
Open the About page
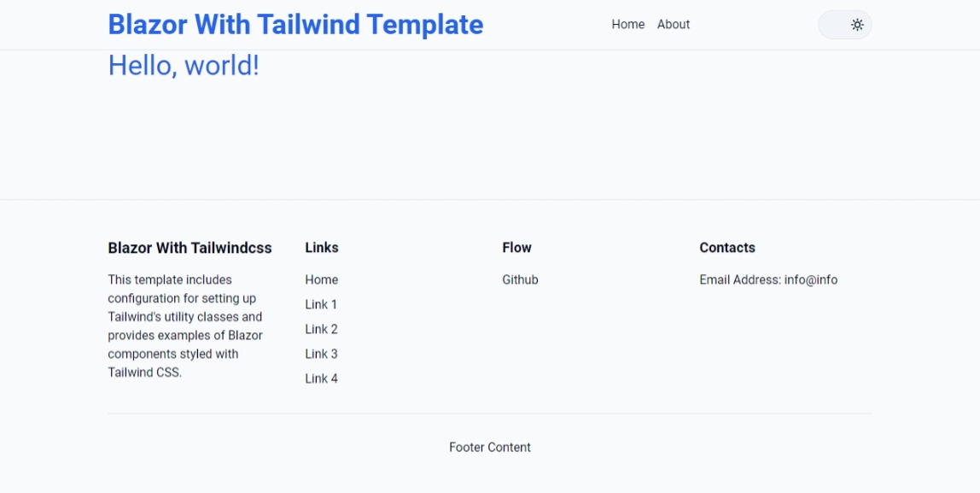click(x=674, y=24)
